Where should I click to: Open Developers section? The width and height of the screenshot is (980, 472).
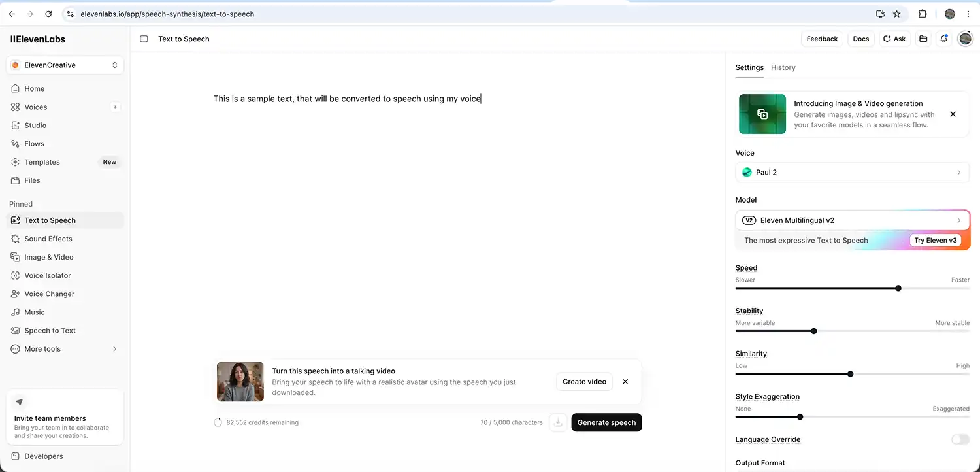point(65,456)
